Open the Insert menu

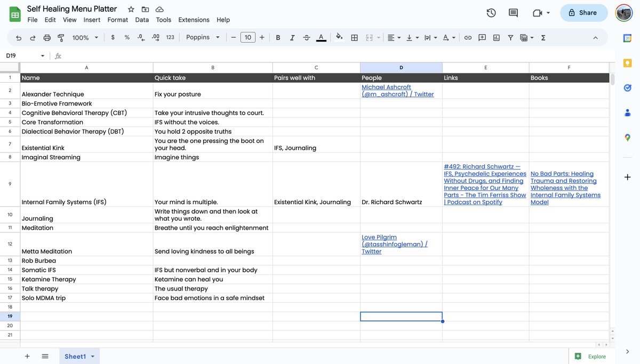coord(92,20)
